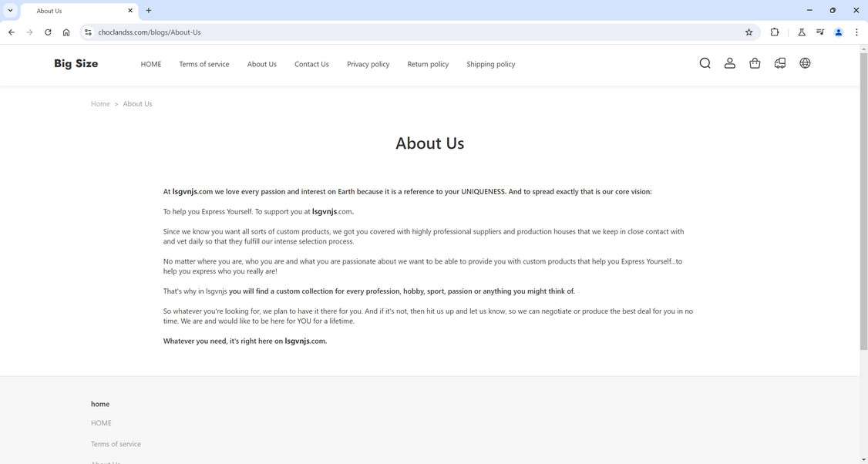Reload the page

pos(48,32)
